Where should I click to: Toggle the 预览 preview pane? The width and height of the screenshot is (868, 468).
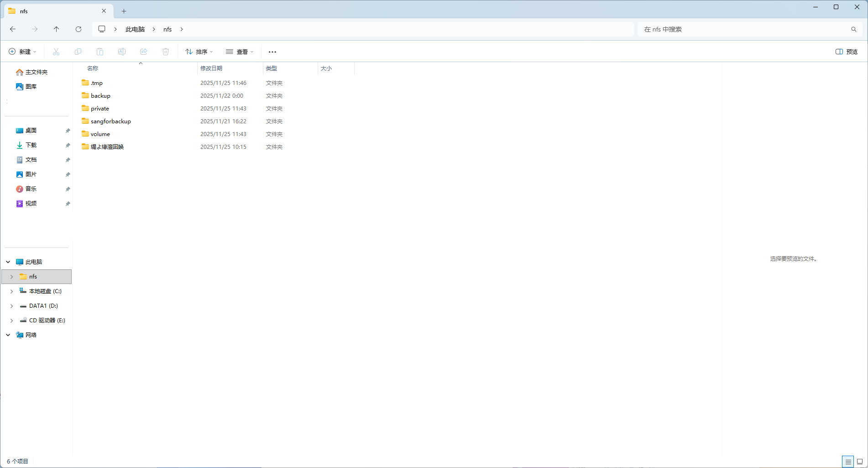click(847, 52)
